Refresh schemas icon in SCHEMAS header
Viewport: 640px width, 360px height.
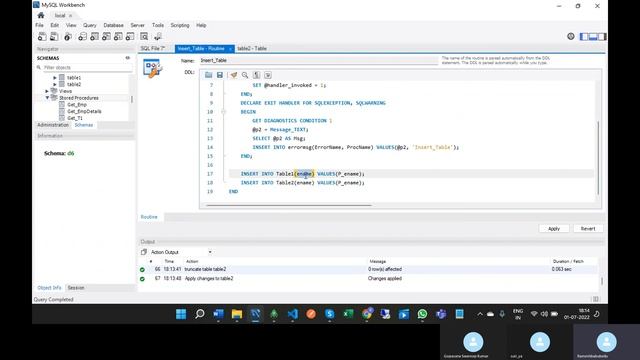[x=128, y=58]
